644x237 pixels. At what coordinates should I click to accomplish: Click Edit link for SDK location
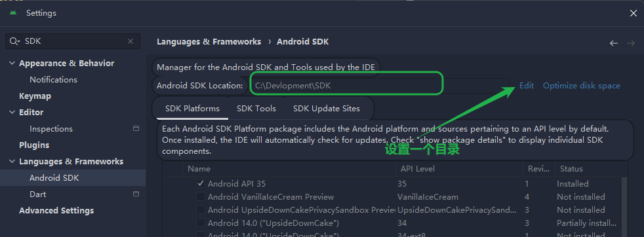(x=527, y=86)
